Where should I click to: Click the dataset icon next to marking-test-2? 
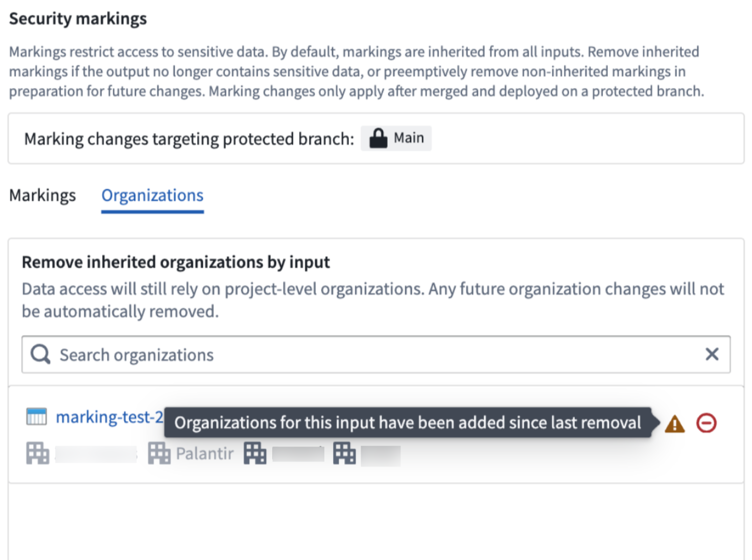pyautogui.click(x=37, y=416)
